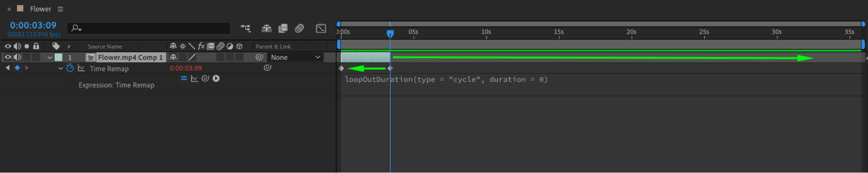Click the timeline search field
The image size is (868, 173).
[149, 28]
